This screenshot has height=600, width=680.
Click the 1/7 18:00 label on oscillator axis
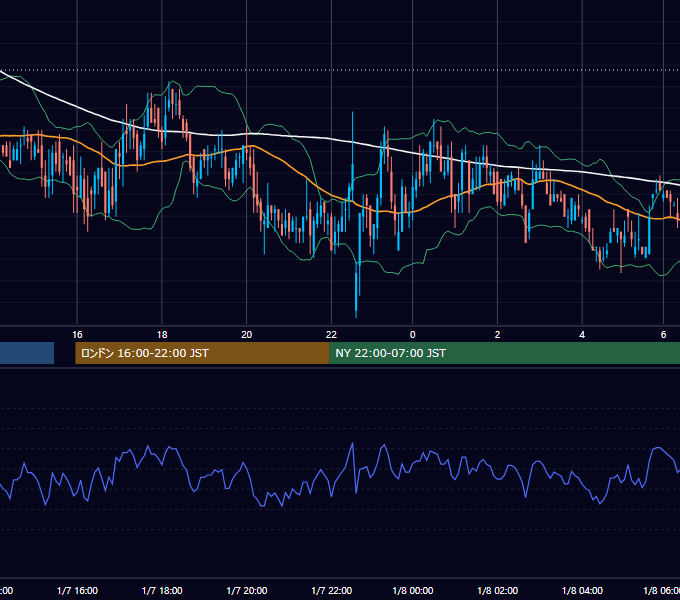pyautogui.click(x=162, y=591)
